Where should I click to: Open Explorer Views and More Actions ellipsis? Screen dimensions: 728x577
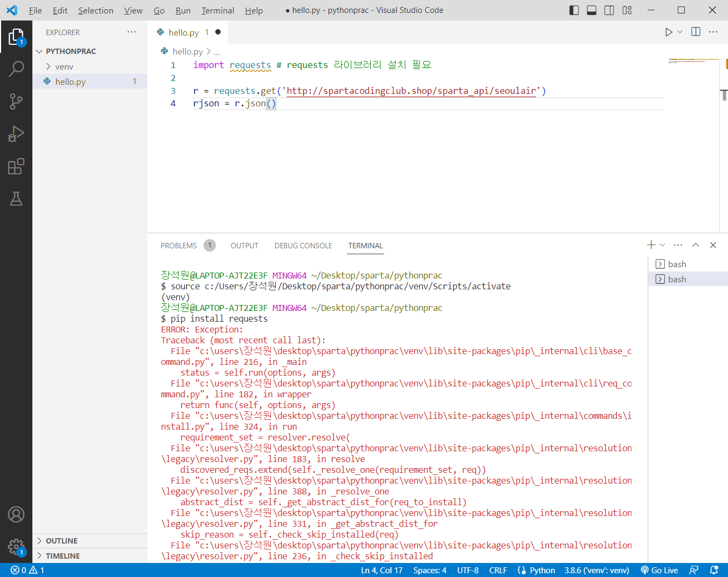pyautogui.click(x=132, y=32)
